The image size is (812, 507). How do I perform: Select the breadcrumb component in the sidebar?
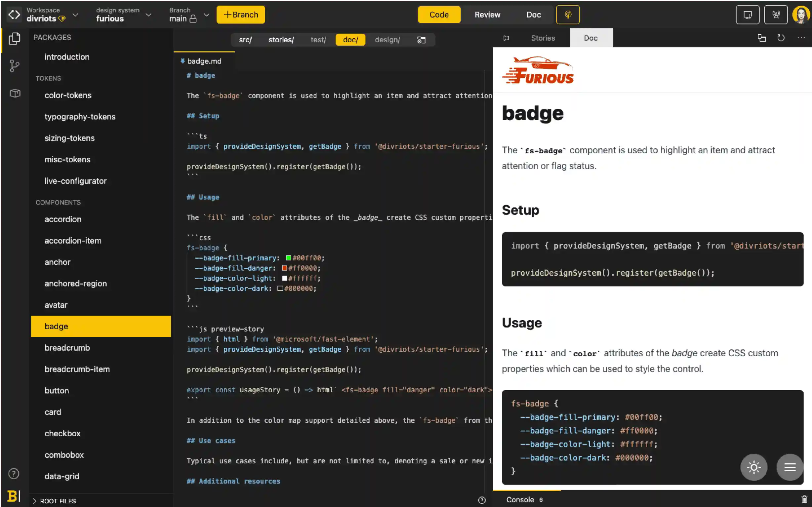[x=67, y=348]
